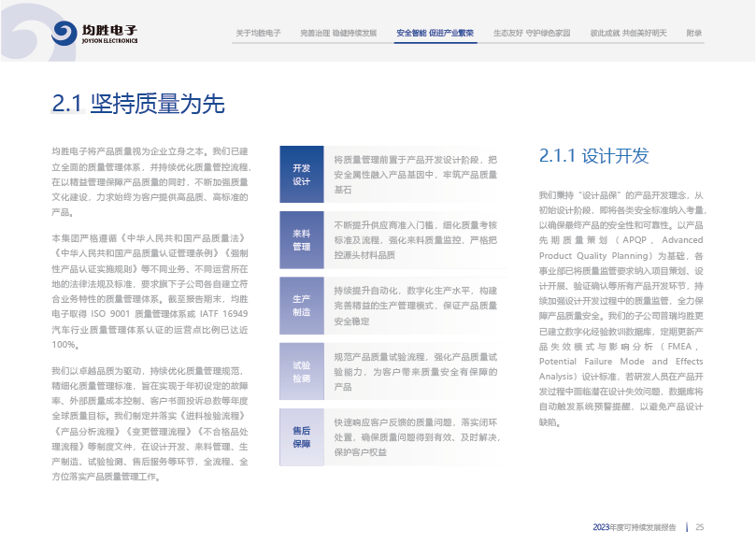Viewport: 756px width, 557px height.
Task: Click the 生产制造 block
Action: [301, 306]
